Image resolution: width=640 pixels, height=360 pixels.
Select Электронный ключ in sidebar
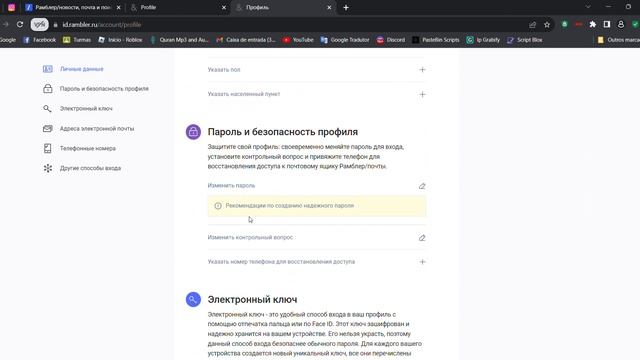coord(86,109)
